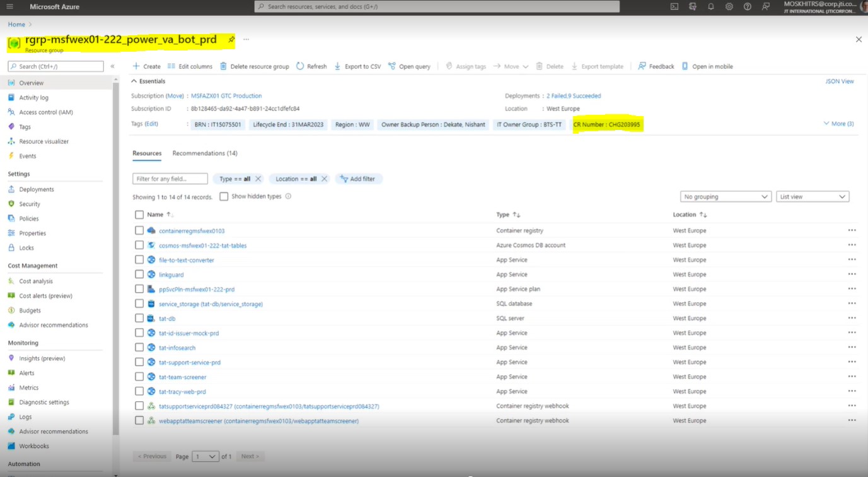This screenshot has height=477, width=868.
Task: Open the Page number dropdown
Action: pos(205,456)
